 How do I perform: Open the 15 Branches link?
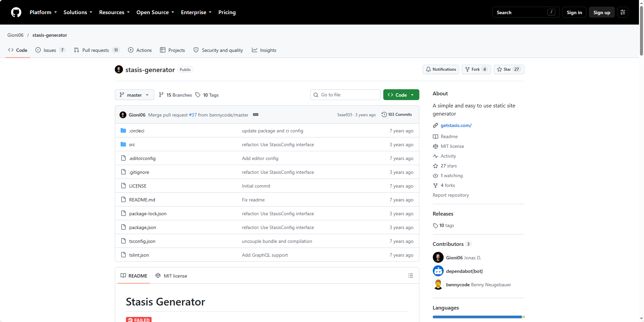175,95
